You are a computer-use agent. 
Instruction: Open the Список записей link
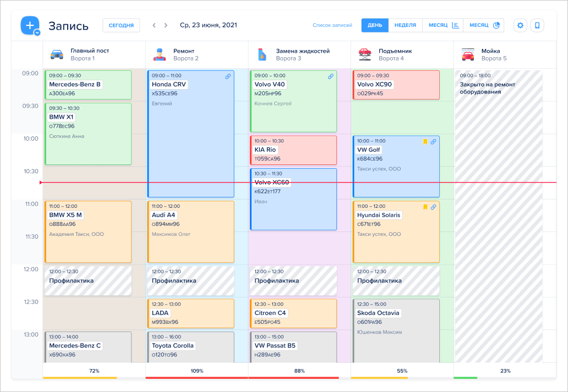[332, 25]
